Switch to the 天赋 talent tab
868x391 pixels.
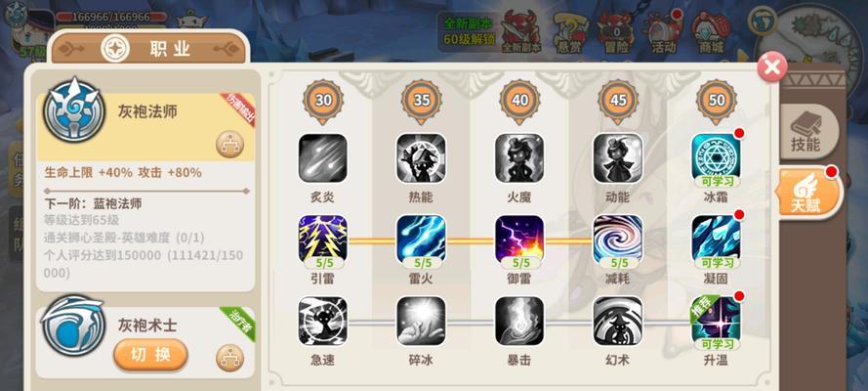(x=808, y=193)
